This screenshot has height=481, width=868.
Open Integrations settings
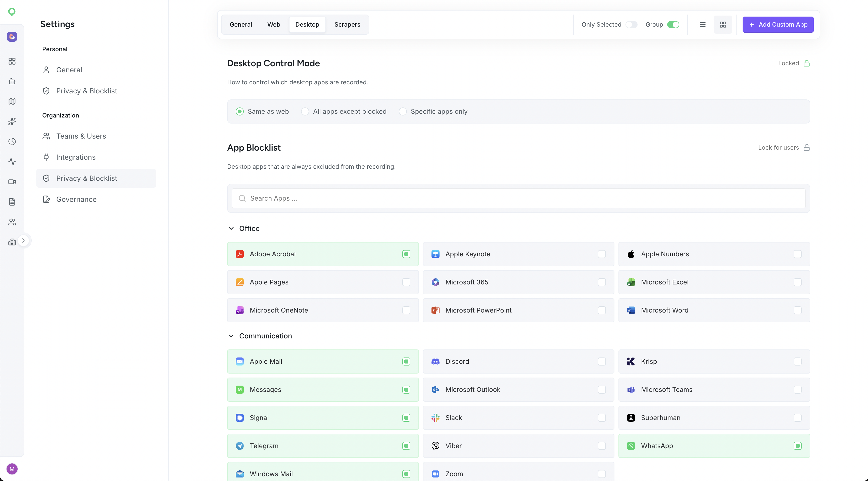96,157
